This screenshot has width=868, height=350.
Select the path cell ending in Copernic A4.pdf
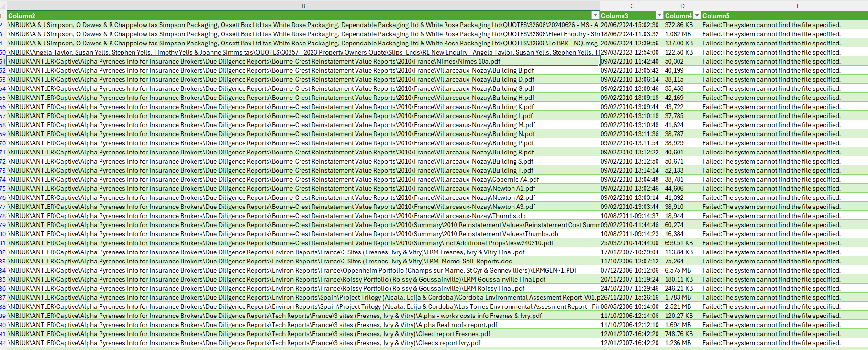[303, 179]
